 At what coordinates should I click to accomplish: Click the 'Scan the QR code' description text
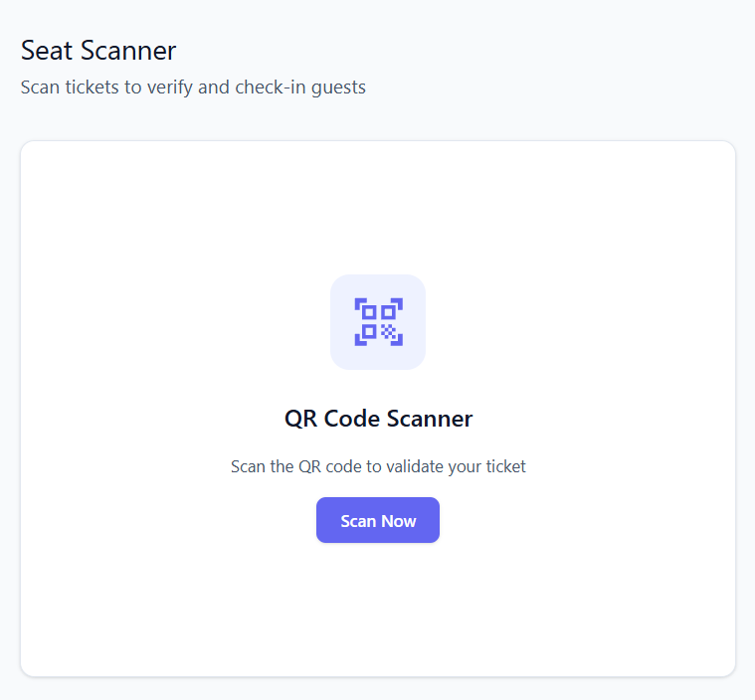pos(378,466)
